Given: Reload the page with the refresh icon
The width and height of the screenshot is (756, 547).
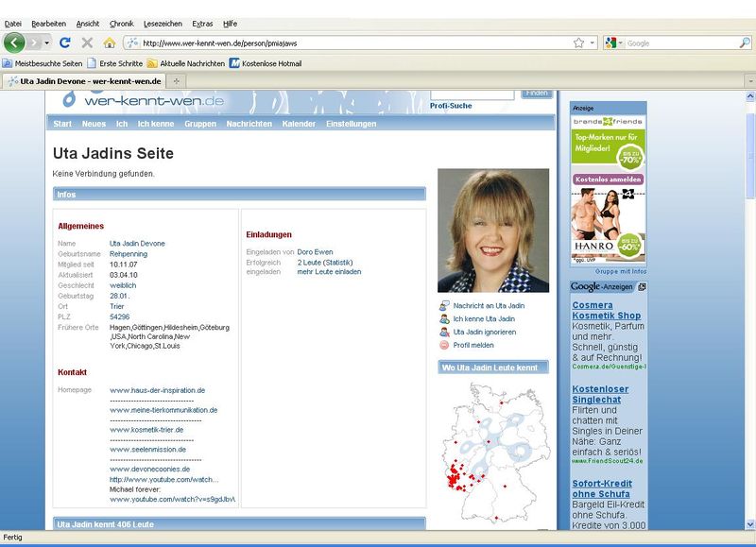Looking at the screenshot, I should (65, 43).
